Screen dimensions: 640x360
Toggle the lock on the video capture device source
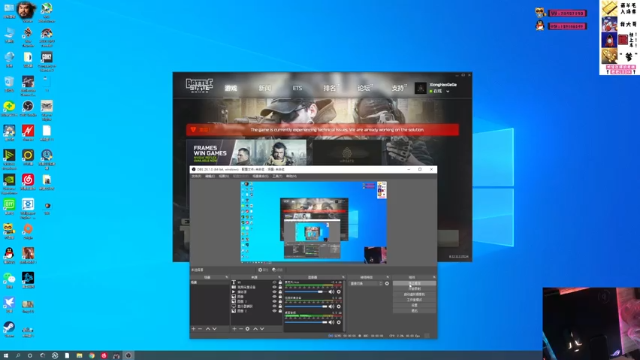[280, 287]
